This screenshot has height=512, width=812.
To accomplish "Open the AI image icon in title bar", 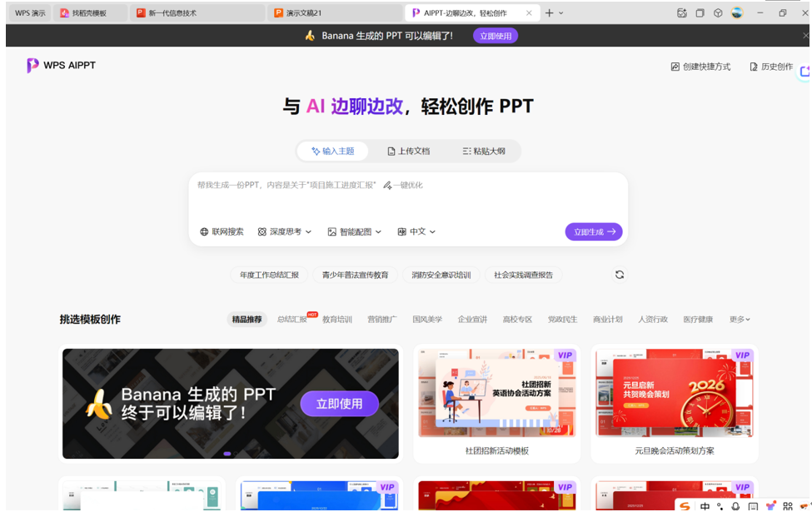I will coord(682,13).
